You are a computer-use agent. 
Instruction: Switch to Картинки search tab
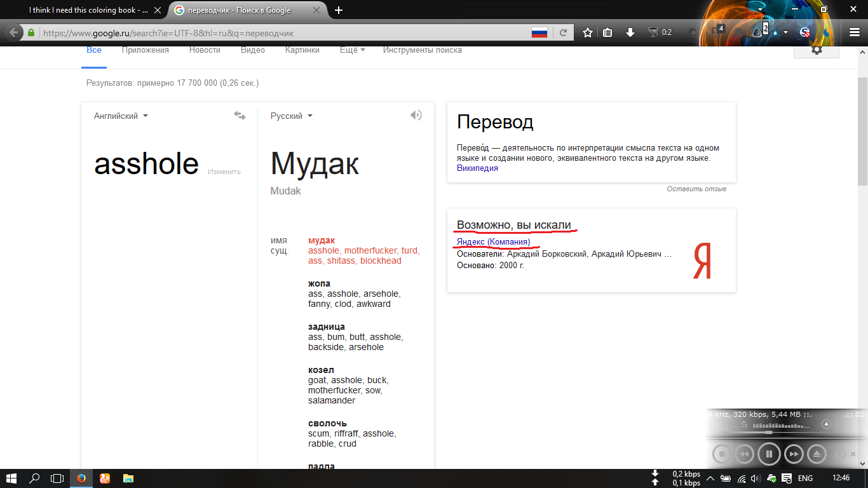coord(302,50)
